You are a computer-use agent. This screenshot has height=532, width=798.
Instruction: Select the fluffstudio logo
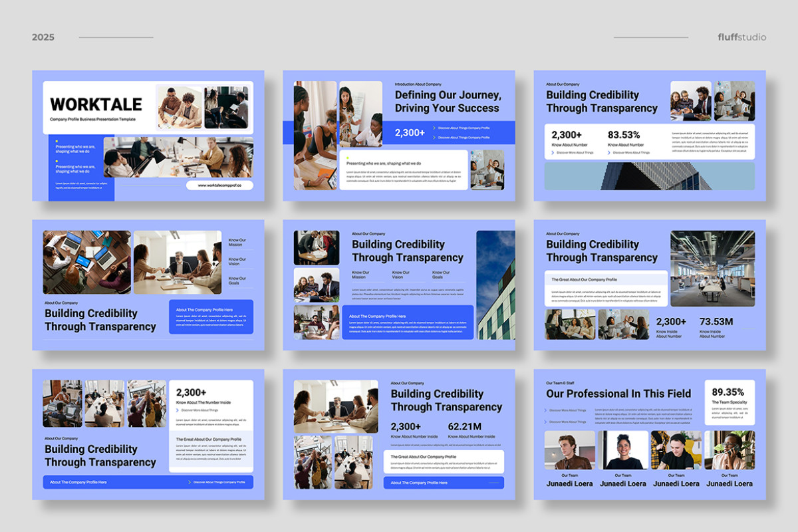[741, 37]
